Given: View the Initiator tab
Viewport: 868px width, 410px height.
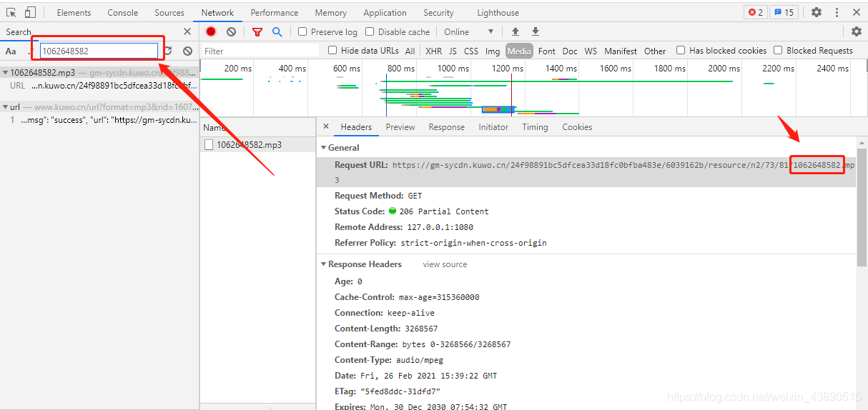Looking at the screenshot, I should click(493, 126).
